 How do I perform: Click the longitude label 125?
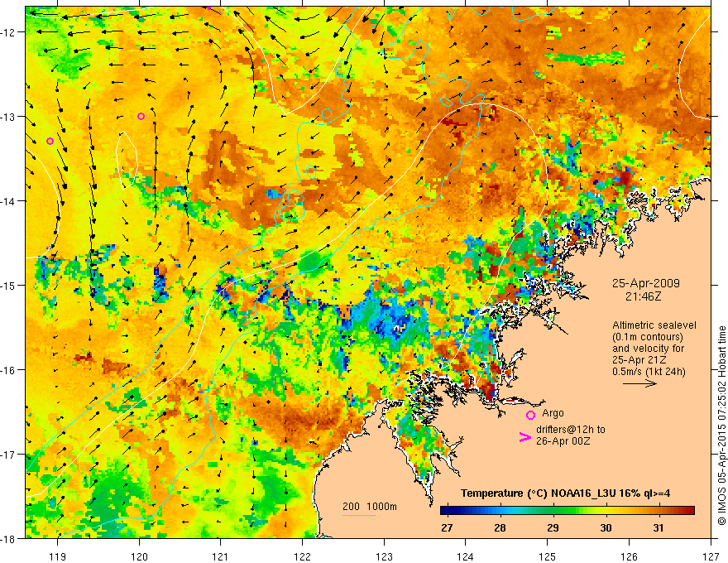548,556
